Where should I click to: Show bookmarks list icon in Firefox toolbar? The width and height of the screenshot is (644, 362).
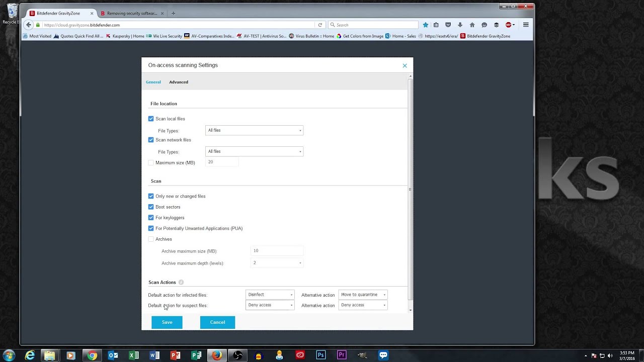click(436, 25)
